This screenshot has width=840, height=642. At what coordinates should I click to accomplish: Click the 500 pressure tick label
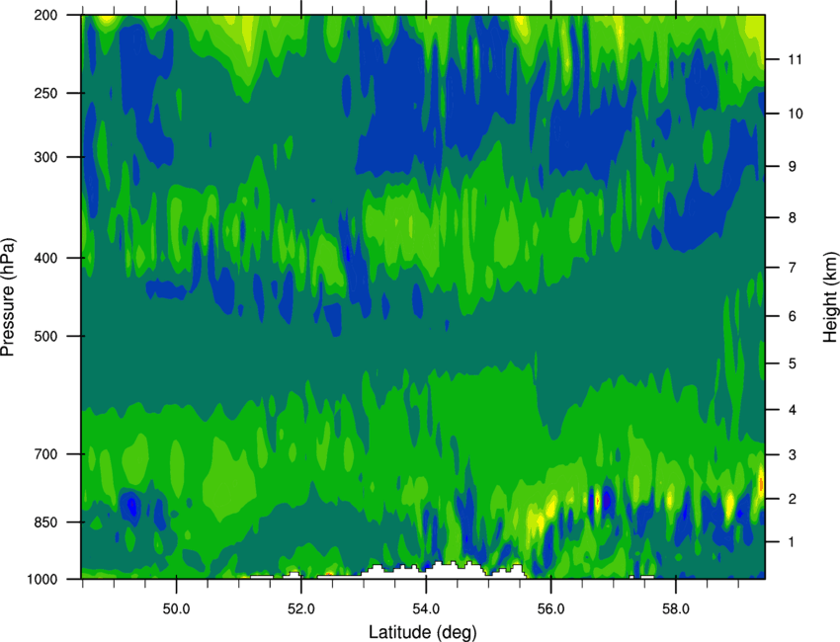pyautogui.click(x=46, y=336)
